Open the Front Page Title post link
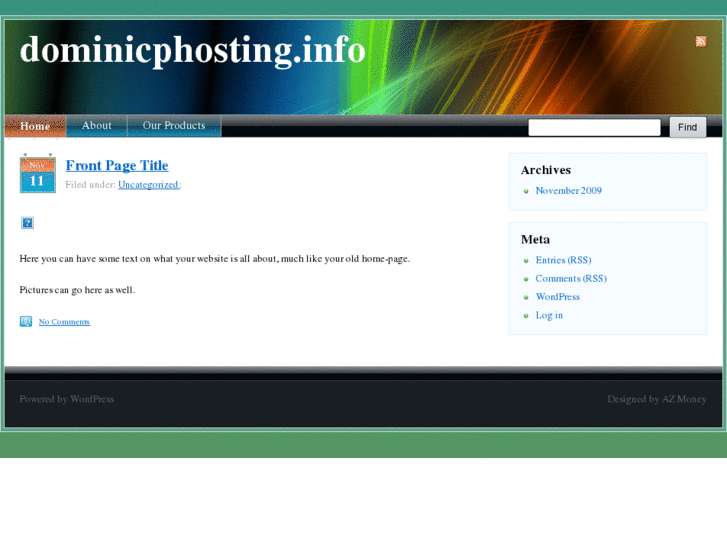 117,166
